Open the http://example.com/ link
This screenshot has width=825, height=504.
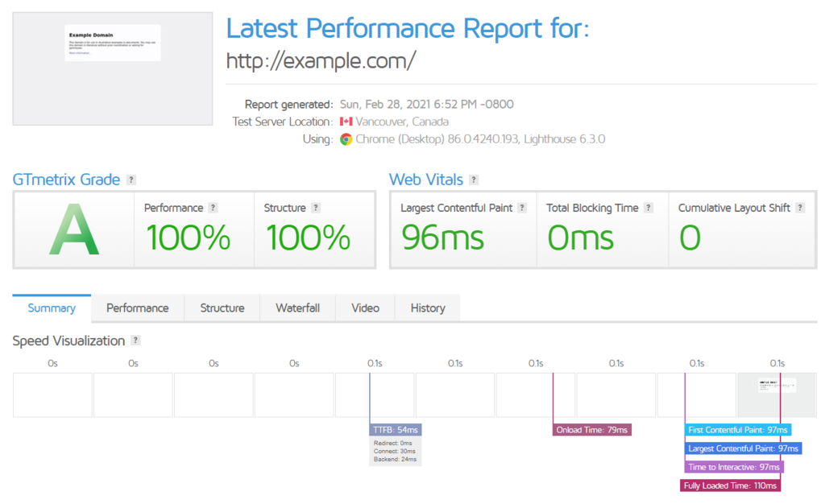click(321, 60)
